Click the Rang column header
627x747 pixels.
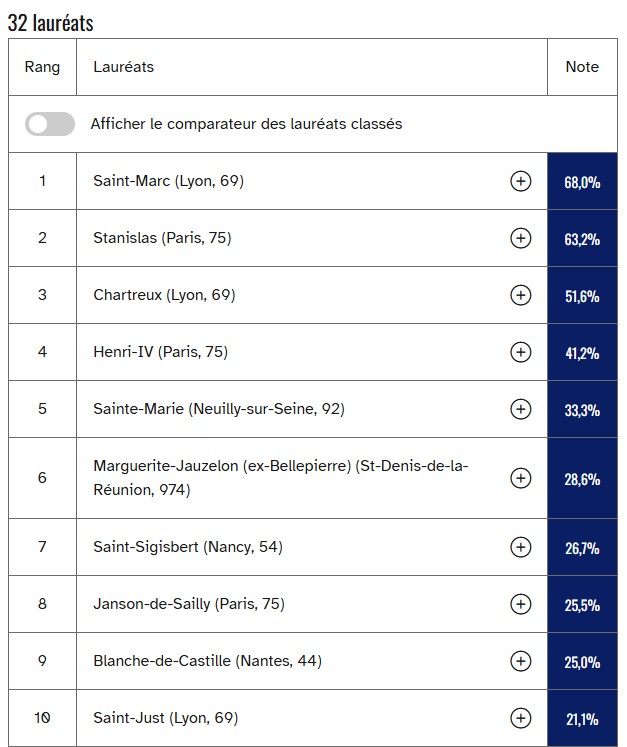[x=42, y=67]
